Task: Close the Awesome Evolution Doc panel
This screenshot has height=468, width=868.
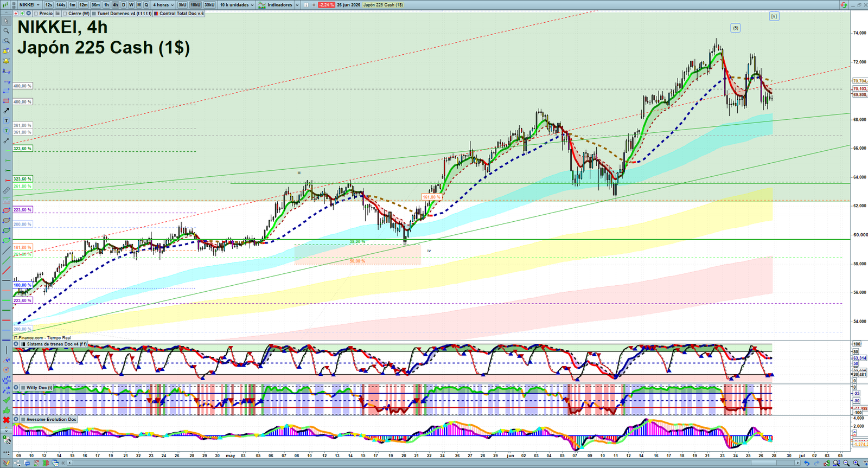Action: tap(16, 419)
